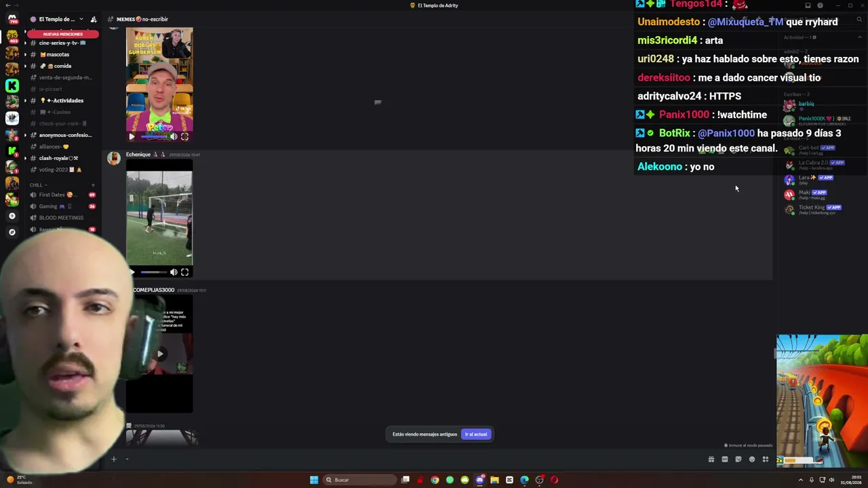Open the Actividades channel

pyautogui.click(x=62, y=100)
